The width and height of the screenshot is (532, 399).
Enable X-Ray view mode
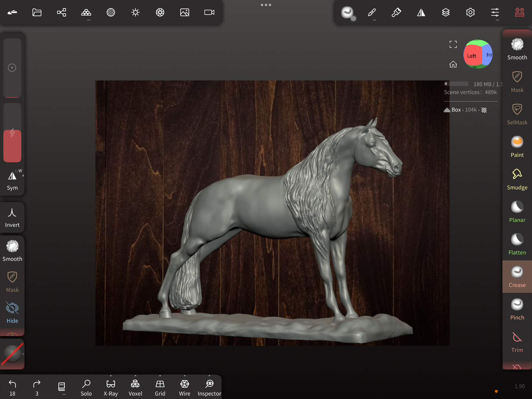[x=110, y=387]
